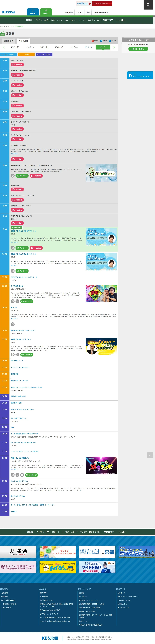Screen dimensions: 155x644
Task: Send メッセージ to 山崎弘士のGOGOリクエスト
Action: click(27, 354)
